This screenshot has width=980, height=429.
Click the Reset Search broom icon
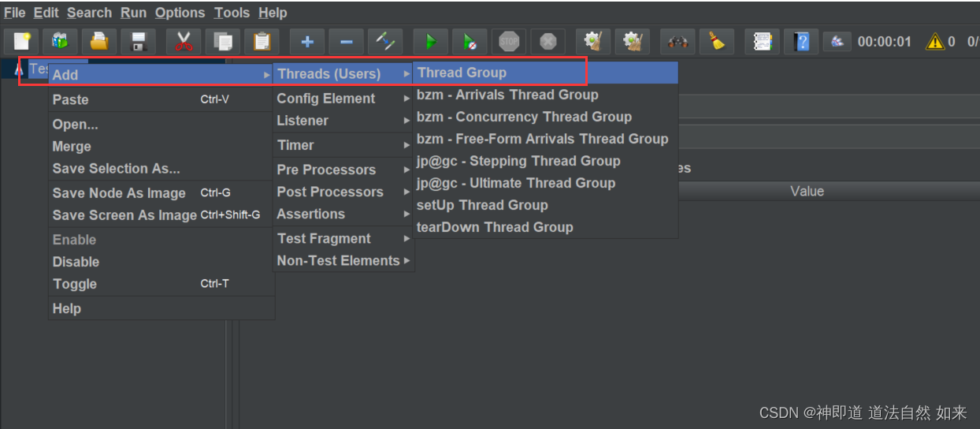(x=717, y=42)
